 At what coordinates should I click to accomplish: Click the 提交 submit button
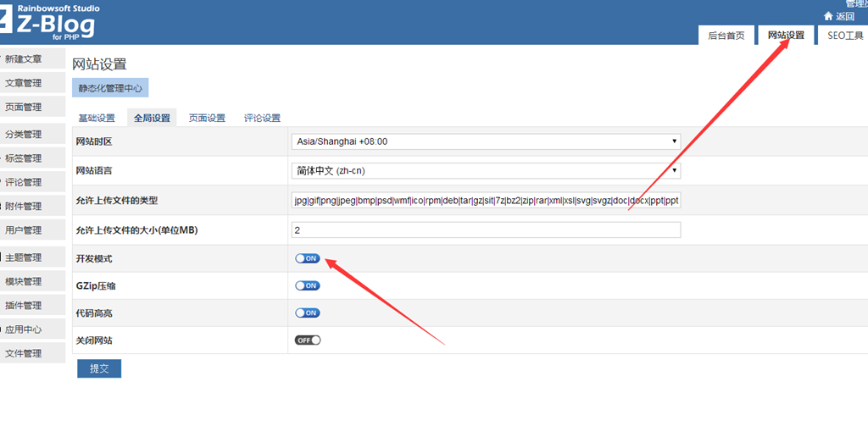click(x=99, y=368)
